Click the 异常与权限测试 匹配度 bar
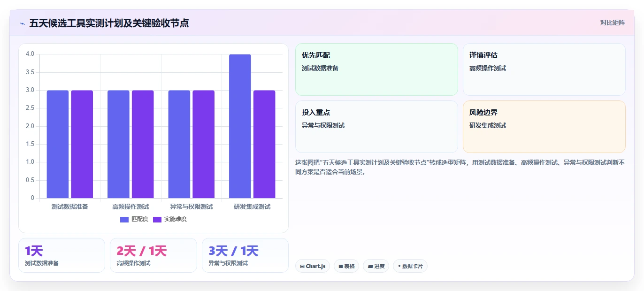Viewport: 644px width, 291px height. pyautogui.click(x=179, y=144)
